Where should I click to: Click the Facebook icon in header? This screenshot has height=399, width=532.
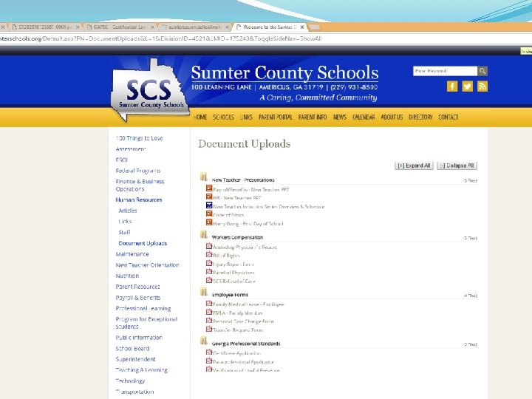(452, 86)
